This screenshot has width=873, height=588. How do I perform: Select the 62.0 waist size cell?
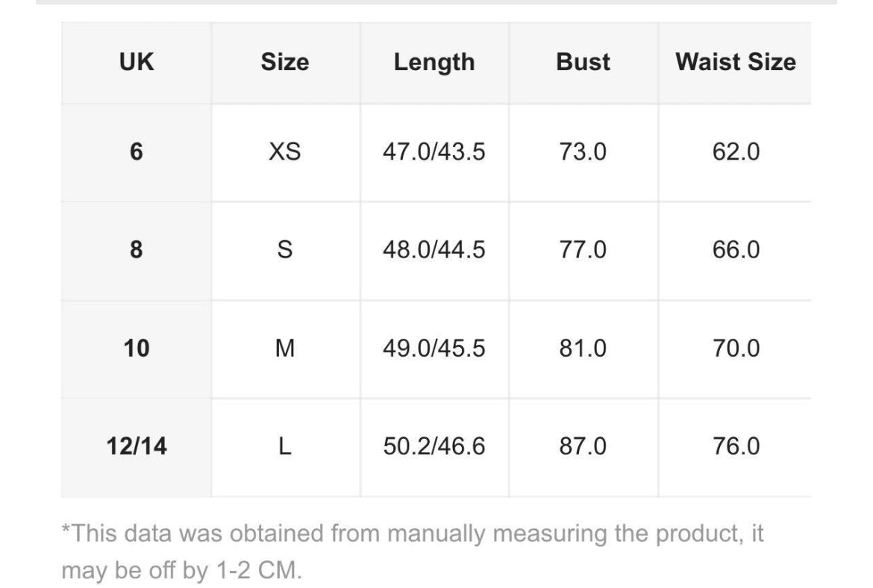tap(735, 152)
